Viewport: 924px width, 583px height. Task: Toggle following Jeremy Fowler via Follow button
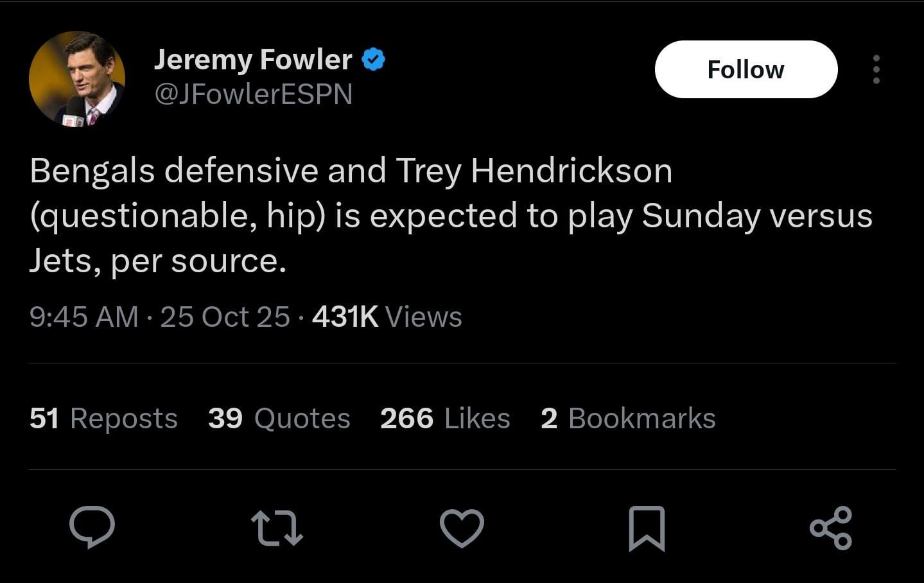coord(745,69)
